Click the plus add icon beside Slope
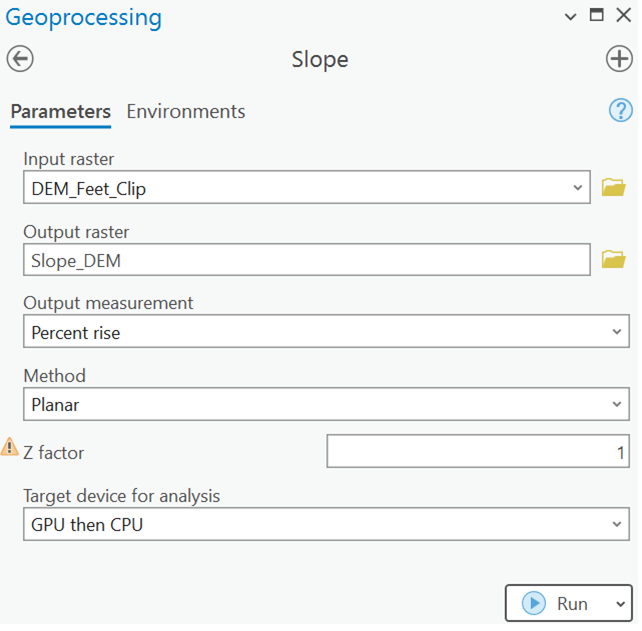Viewport: 642px width, 631px height. [x=619, y=59]
